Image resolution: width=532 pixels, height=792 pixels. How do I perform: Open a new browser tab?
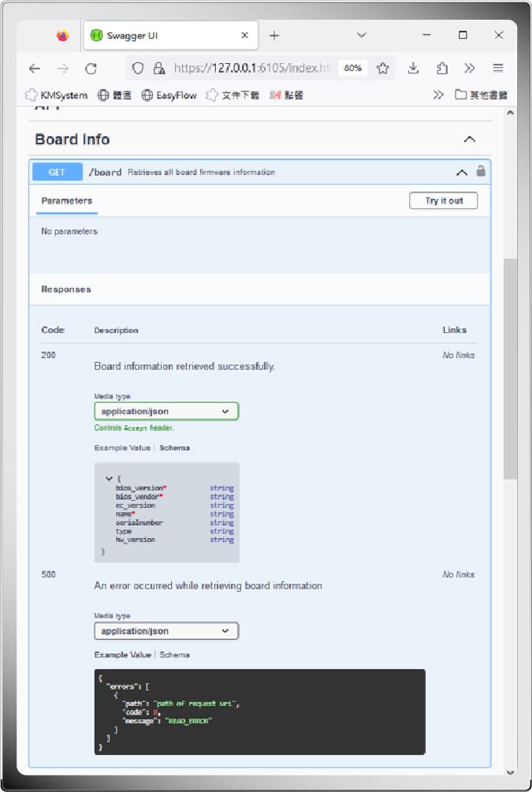pos(274,35)
